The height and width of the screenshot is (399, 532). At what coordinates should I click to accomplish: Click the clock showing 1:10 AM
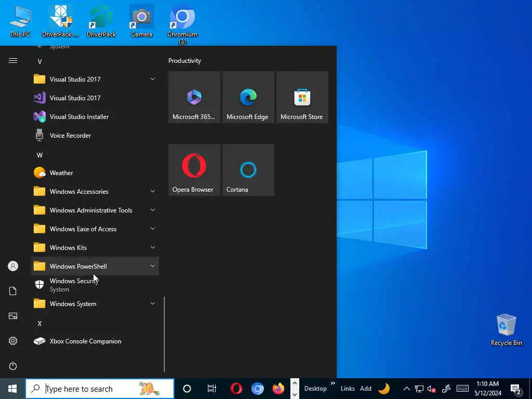pos(487,389)
